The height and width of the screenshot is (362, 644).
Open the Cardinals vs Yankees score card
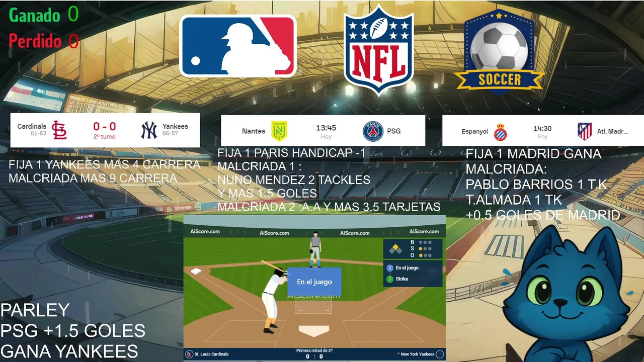tap(105, 130)
